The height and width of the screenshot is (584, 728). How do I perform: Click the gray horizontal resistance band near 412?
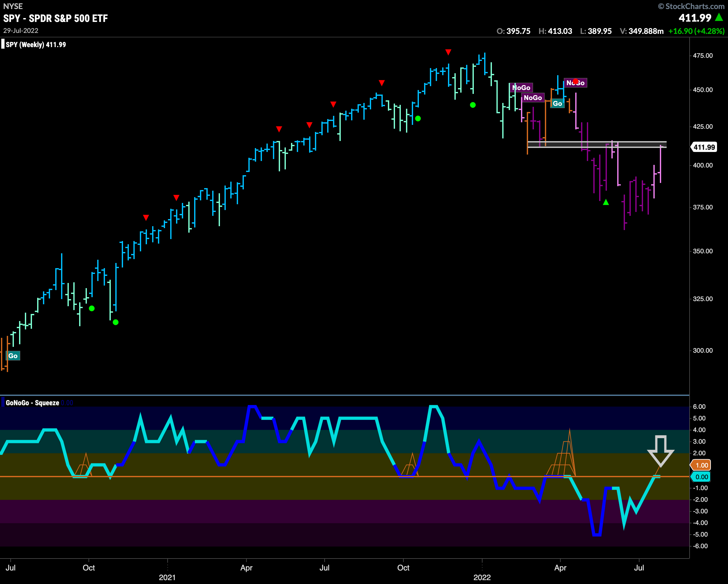(x=597, y=145)
